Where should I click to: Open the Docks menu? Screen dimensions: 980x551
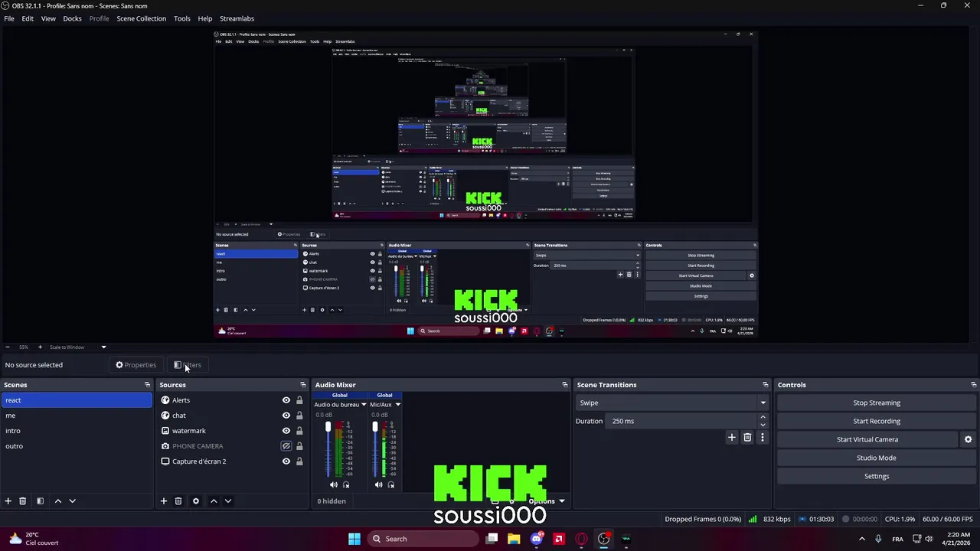click(x=72, y=18)
